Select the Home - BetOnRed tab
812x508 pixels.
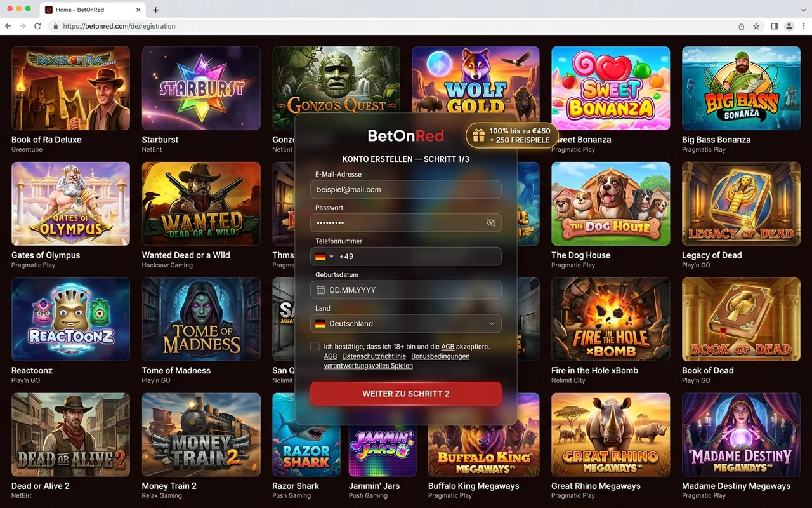click(93, 10)
